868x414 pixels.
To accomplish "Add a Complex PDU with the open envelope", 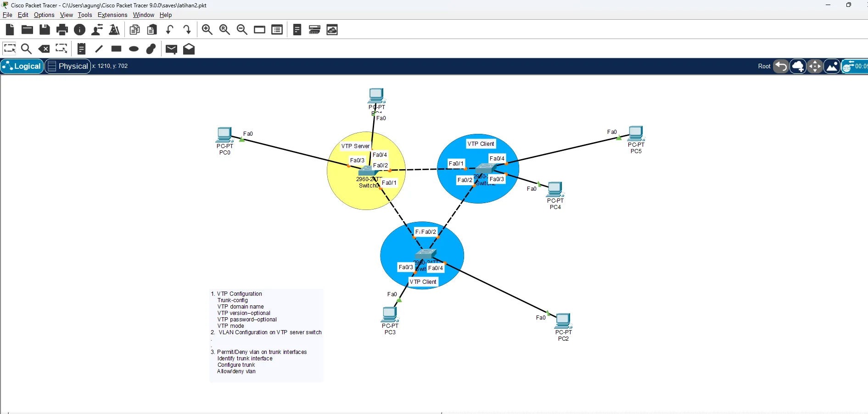I will point(189,49).
